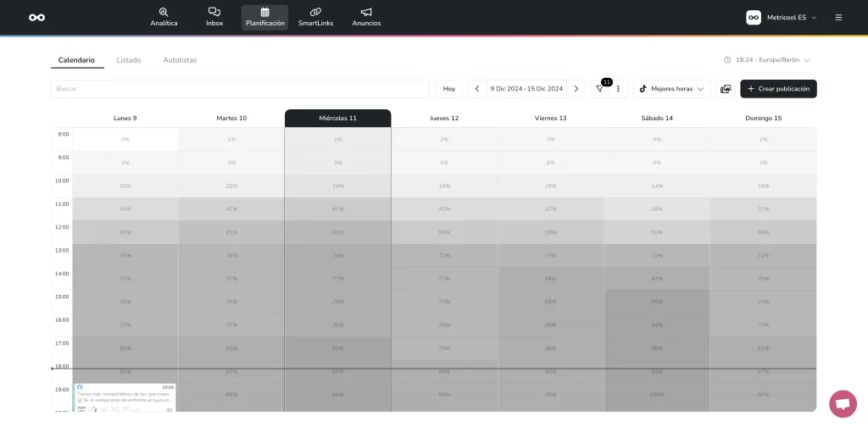
Task: Go to next week arrow
Action: coord(576,89)
